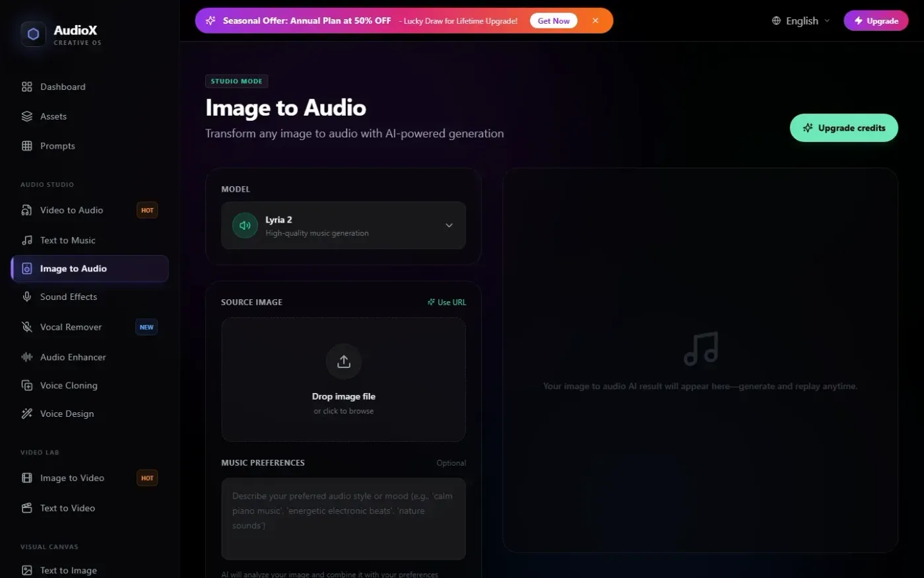The image size is (924, 578).
Task: Click the sparkle icon beside Use URL
Action: point(431,302)
